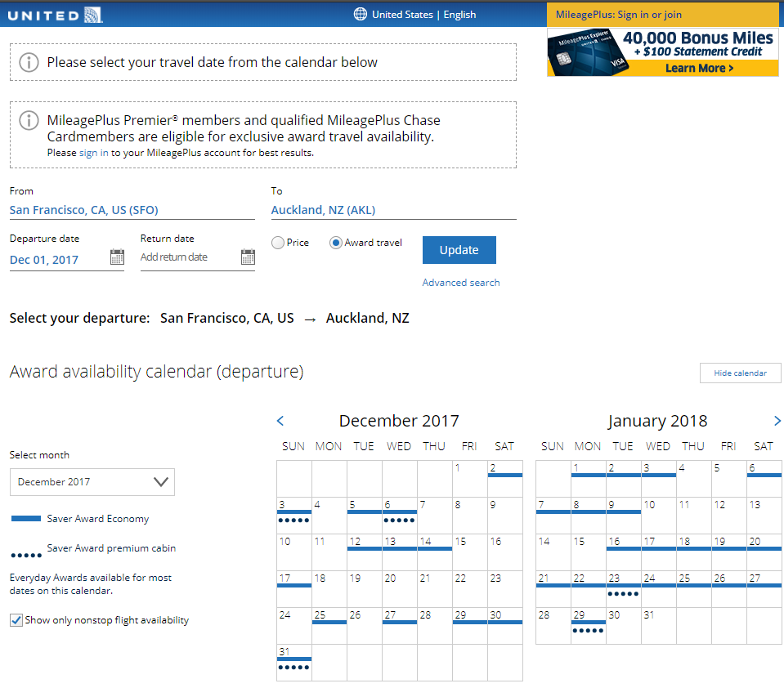Select January 21 in calendar
Viewport: 784px width, 688px height.
click(553, 588)
